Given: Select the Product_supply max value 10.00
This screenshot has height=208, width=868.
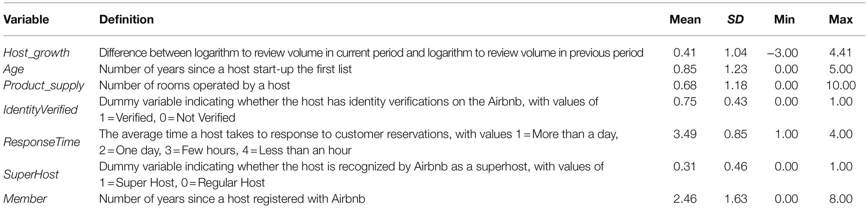Looking at the screenshot, I should tap(841, 85).
